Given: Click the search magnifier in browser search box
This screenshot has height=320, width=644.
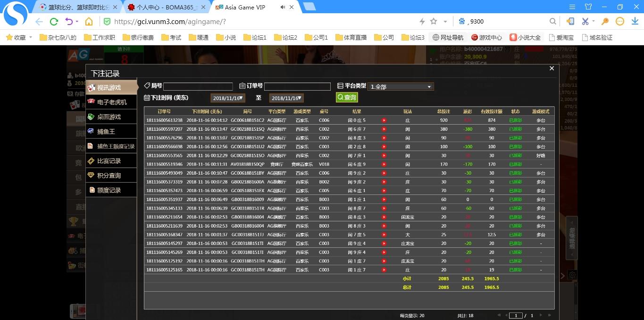Looking at the screenshot, I should pos(552,22).
